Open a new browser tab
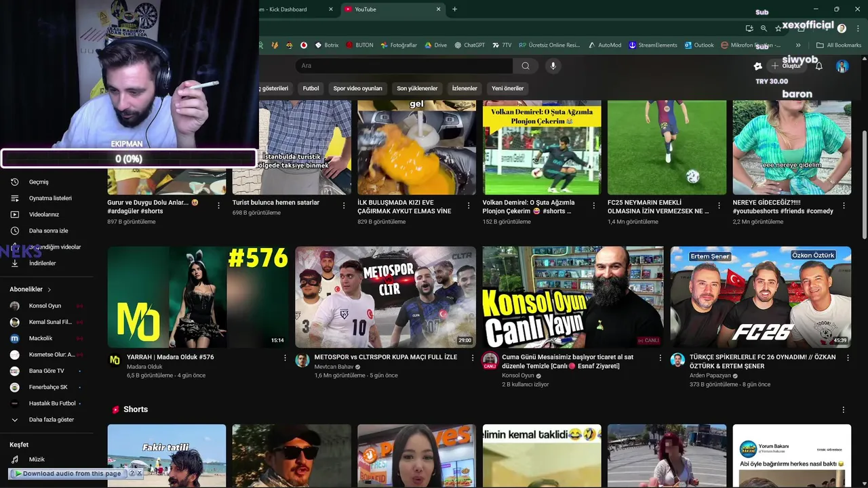 pos(454,9)
